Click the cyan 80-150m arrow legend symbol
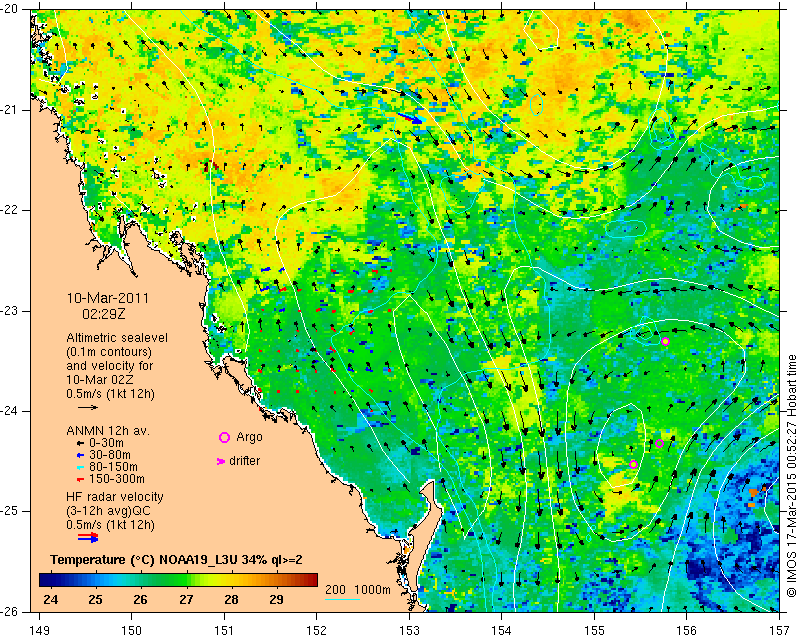The height and width of the screenshot is (640, 800). pyautogui.click(x=80, y=467)
